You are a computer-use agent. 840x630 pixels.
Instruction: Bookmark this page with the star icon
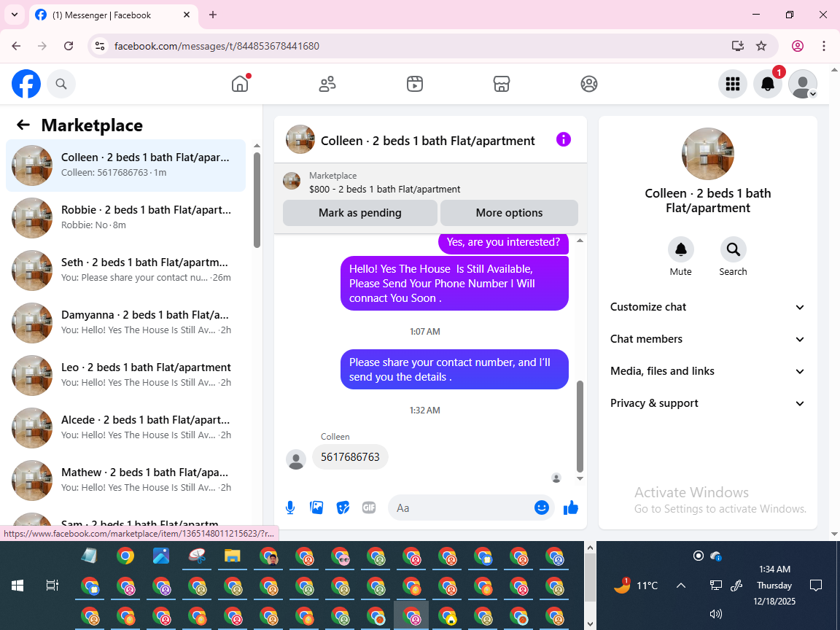[x=761, y=46]
